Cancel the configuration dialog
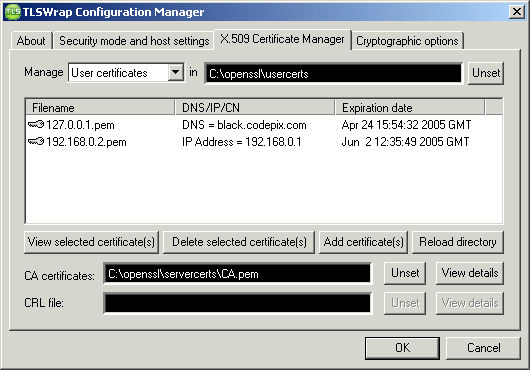This screenshot has width=530, height=370. pos(483,348)
